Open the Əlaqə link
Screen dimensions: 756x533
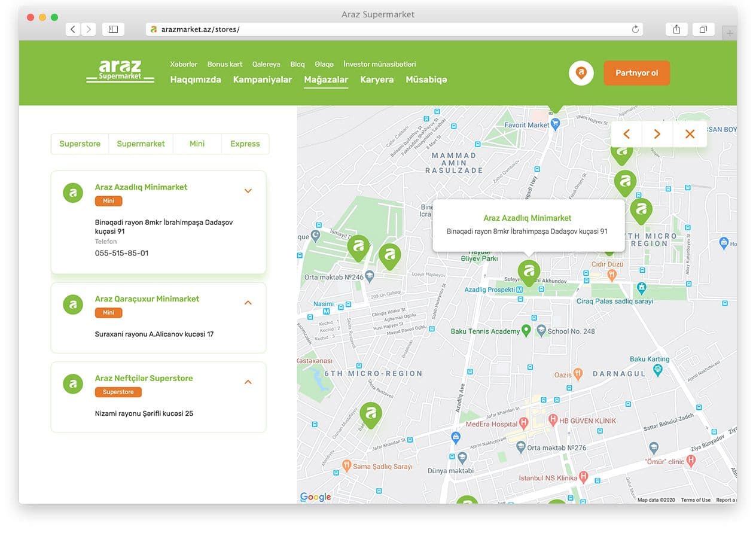point(324,64)
